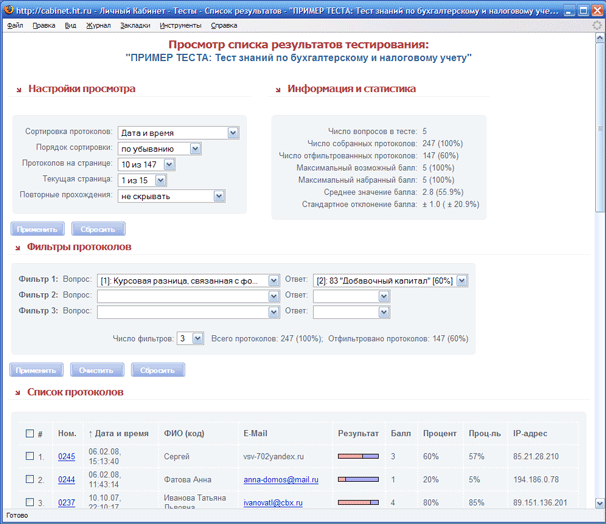Click the Результат column header
Image resolution: width=606 pixels, height=524 pixels.
pyautogui.click(x=358, y=434)
